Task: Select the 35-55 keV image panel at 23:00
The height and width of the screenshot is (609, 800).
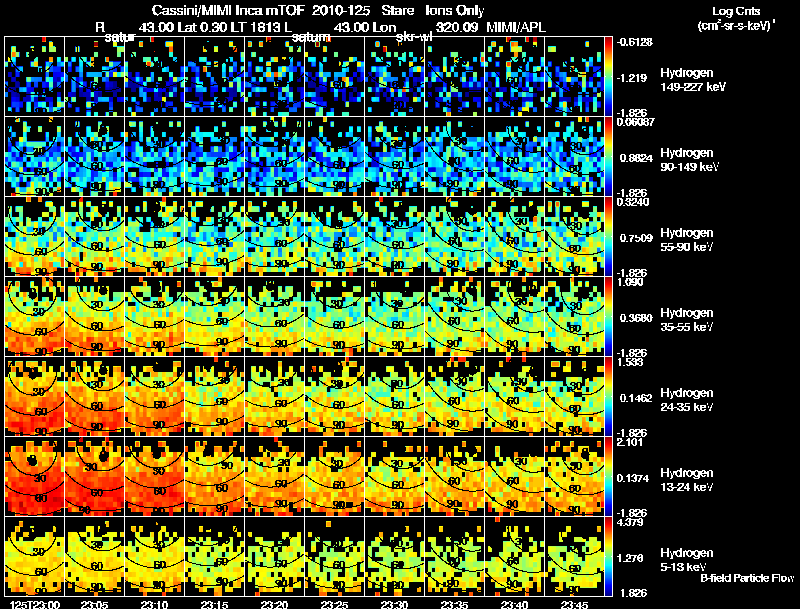Action: 35,317
